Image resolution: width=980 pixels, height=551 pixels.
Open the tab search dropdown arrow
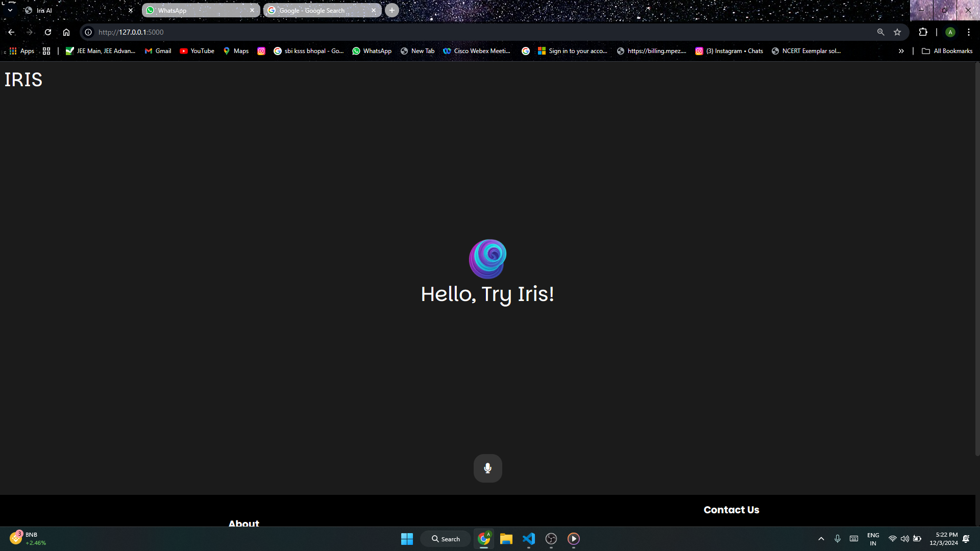(x=10, y=10)
